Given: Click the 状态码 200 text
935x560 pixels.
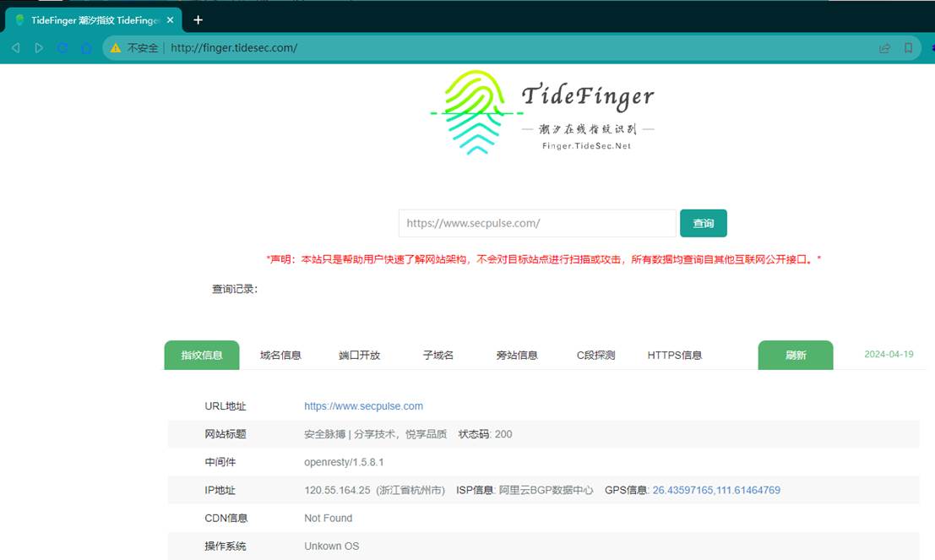Looking at the screenshot, I should tap(485, 434).
